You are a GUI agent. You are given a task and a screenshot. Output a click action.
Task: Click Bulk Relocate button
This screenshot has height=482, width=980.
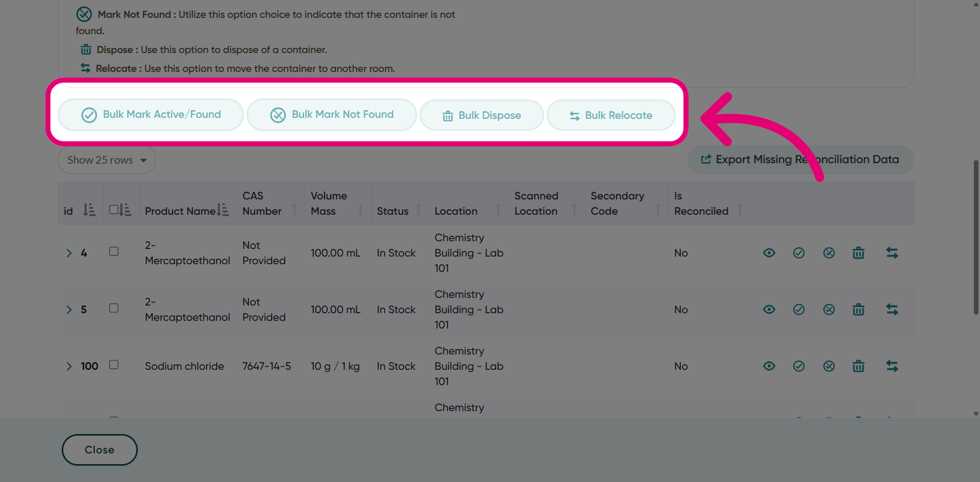point(611,115)
